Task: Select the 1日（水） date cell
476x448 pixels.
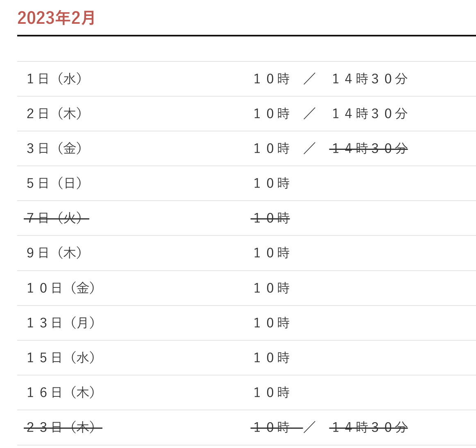Action: coord(55,79)
